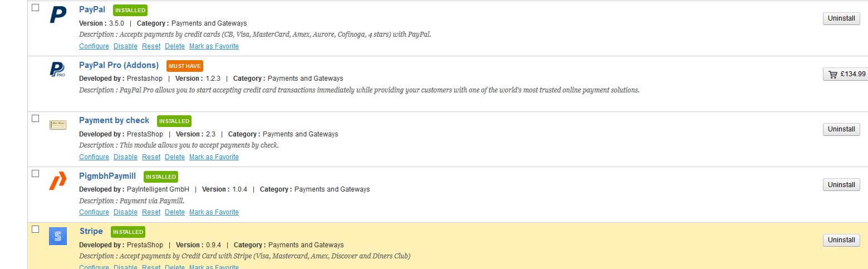This screenshot has width=868, height=269.
Task: Click the PayPal Pro logo icon
Action: point(58,69)
